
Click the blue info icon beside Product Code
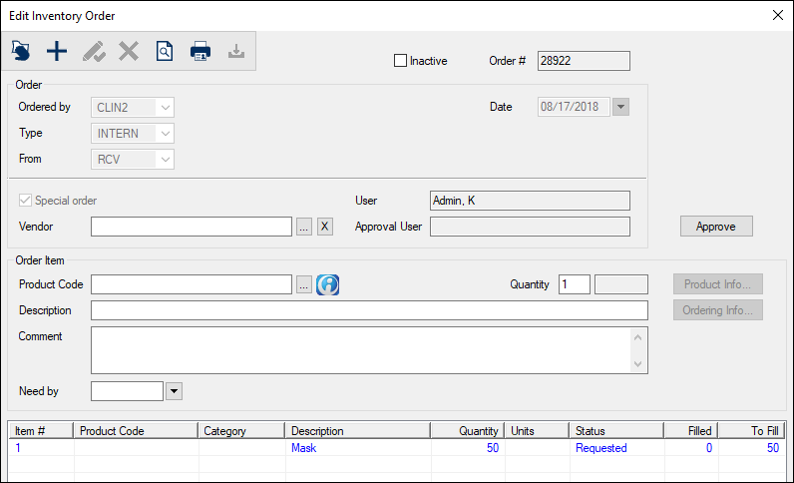[x=328, y=285]
